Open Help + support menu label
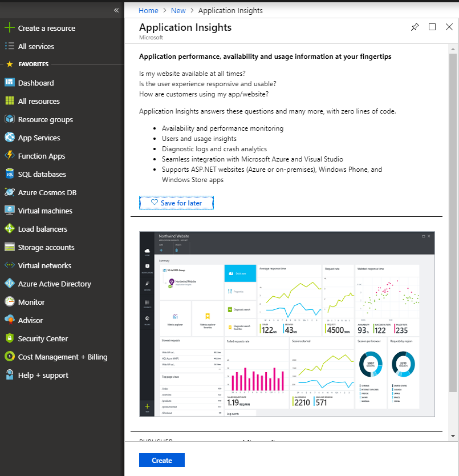 (43, 376)
